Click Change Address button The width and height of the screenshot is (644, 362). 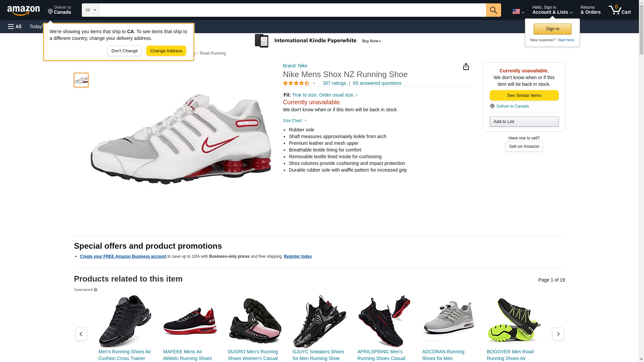click(166, 51)
